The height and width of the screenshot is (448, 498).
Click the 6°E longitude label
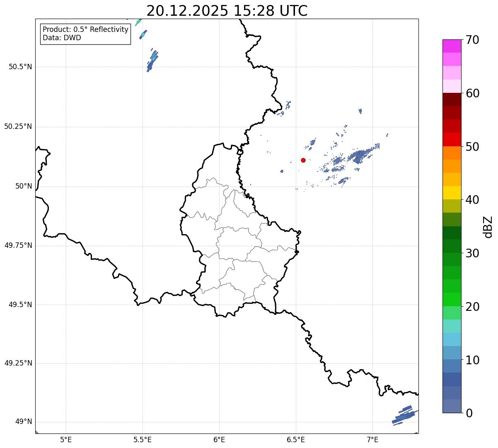tap(219, 439)
